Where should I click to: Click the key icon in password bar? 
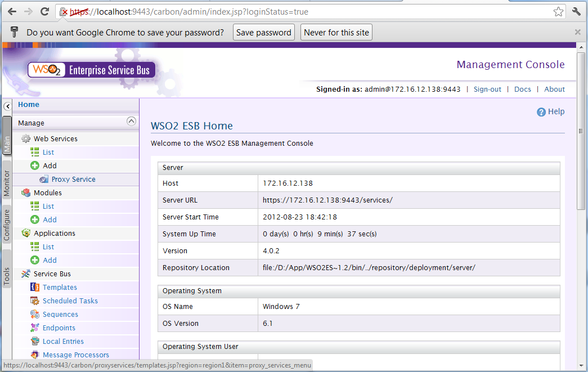point(14,32)
